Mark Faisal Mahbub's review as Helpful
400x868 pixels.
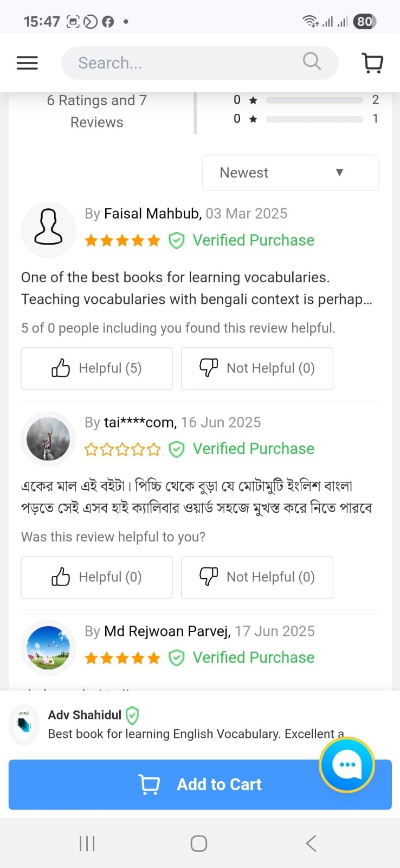pyautogui.click(x=97, y=368)
